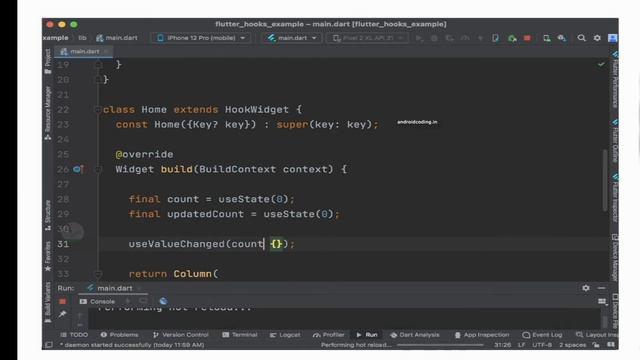Open the Flutter Performance panel
The height and width of the screenshot is (360, 640).
[x=614, y=80]
